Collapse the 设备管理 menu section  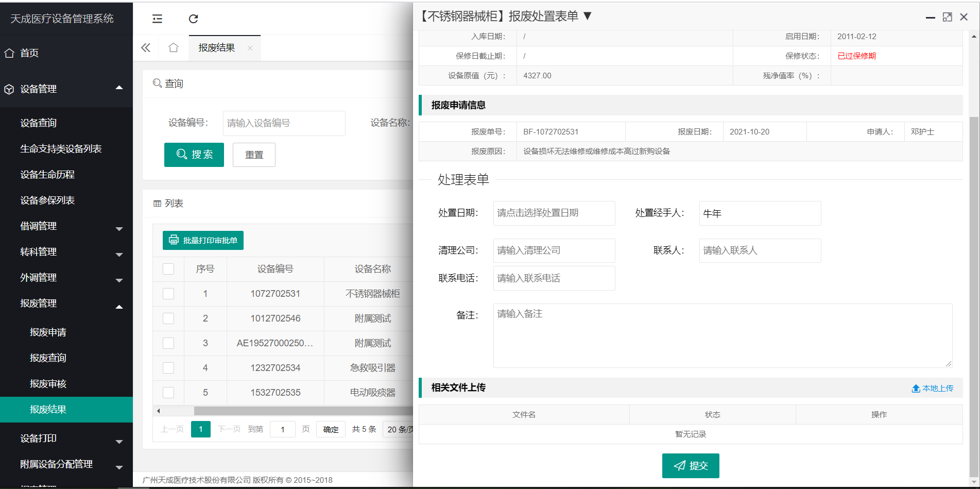[x=119, y=88]
